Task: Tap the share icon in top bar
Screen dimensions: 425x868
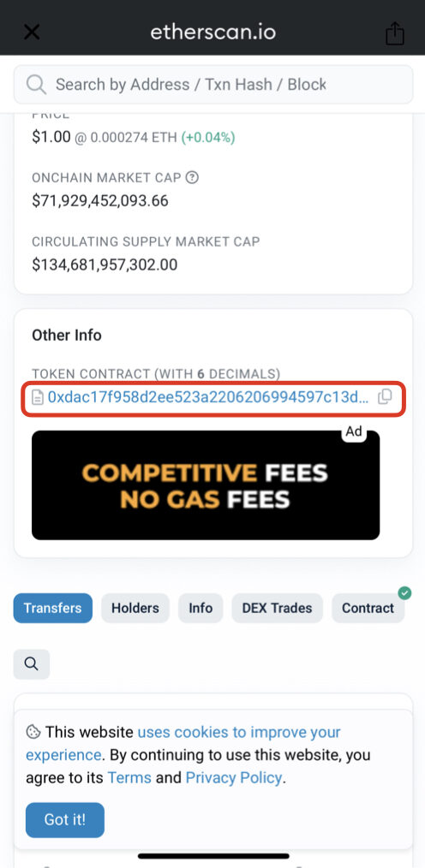Action: click(x=394, y=33)
